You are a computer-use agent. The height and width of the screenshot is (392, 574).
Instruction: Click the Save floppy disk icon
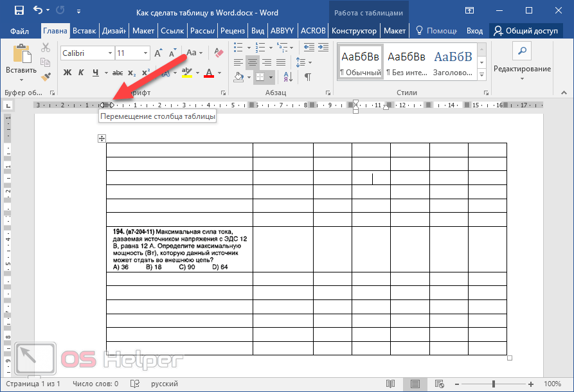click(x=19, y=11)
